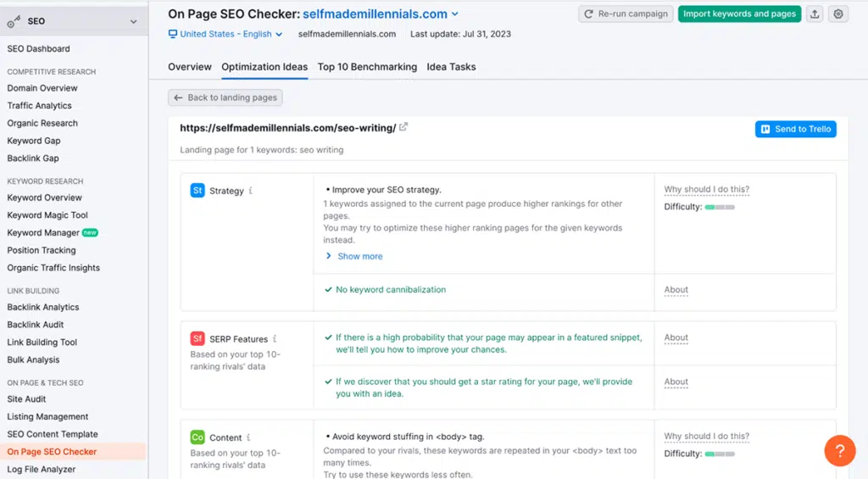Screen dimensions: 868x479
Task: Click 'Last update: Jul 31, 2023' text
Action: pos(460,34)
